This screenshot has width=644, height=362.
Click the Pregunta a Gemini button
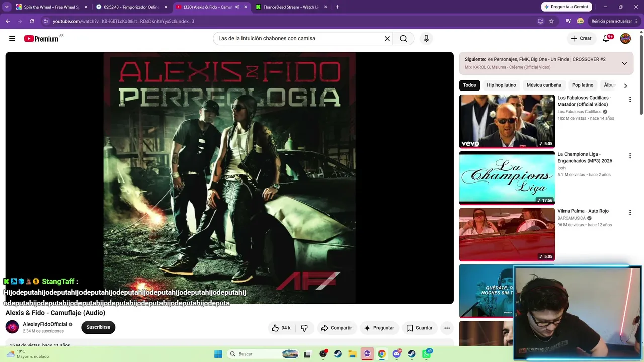point(566,7)
